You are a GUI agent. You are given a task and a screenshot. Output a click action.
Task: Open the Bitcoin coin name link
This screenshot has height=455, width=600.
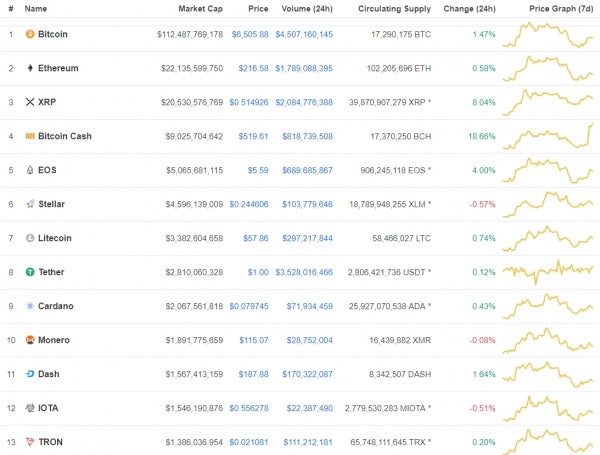53,34
